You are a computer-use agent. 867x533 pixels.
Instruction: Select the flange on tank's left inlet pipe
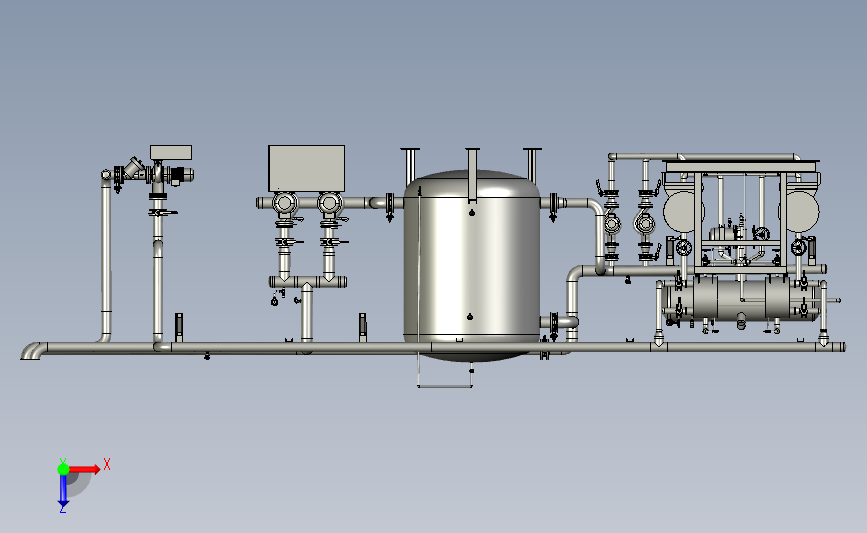tap(390, 205)
